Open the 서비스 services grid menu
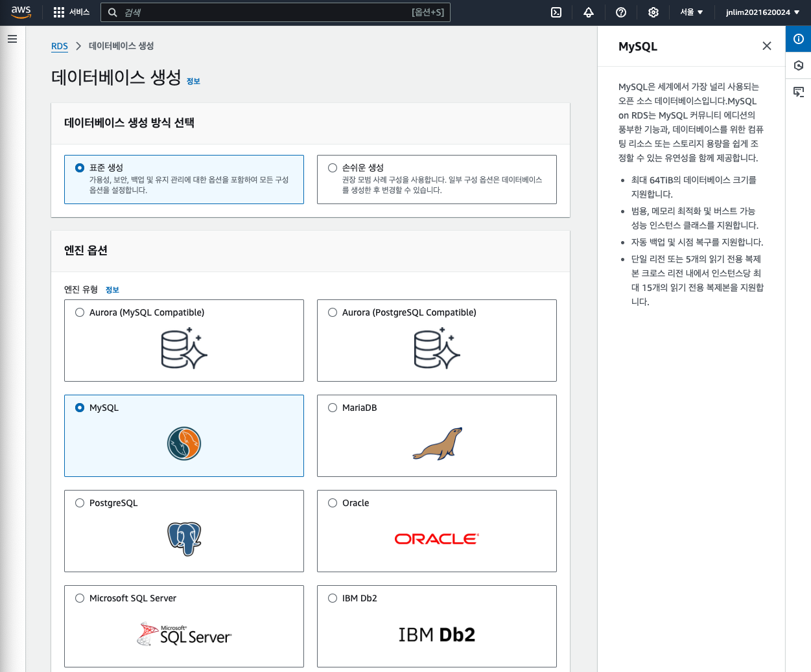 coord(71,12)
